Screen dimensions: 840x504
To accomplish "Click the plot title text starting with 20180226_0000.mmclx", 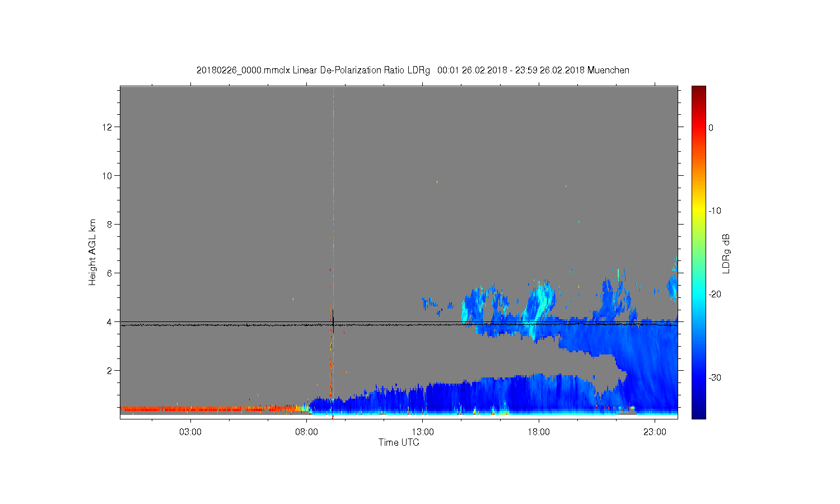I will coord(413,71).
